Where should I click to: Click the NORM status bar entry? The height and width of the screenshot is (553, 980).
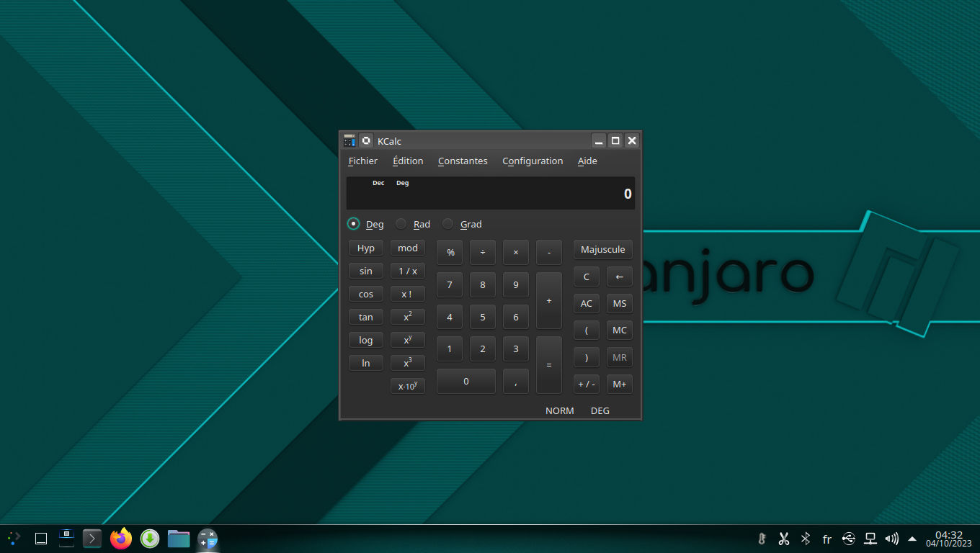coord(560,410)
